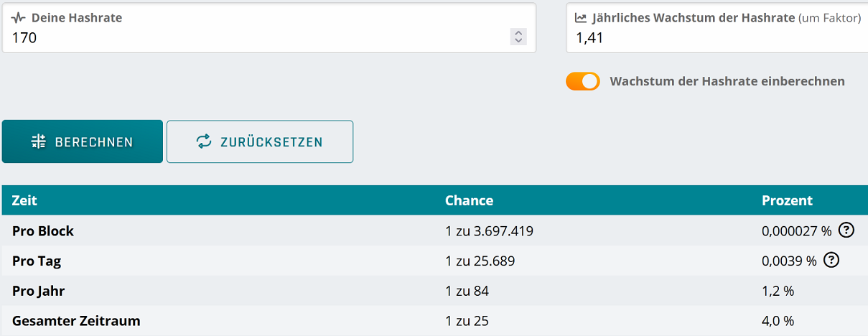Increase Deine Hashrate with the up arrow
868x336 pixels.
point(518,33)
